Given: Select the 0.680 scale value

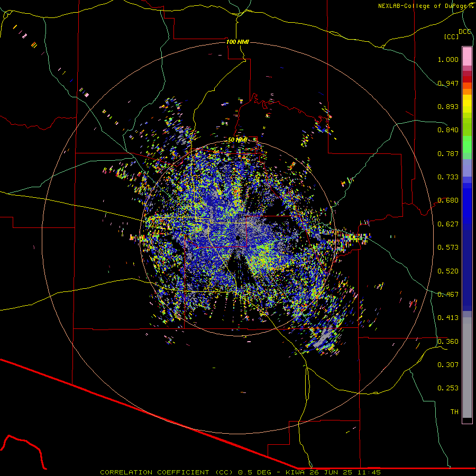Looking at the screenshot, I should [x=448, y=200].
